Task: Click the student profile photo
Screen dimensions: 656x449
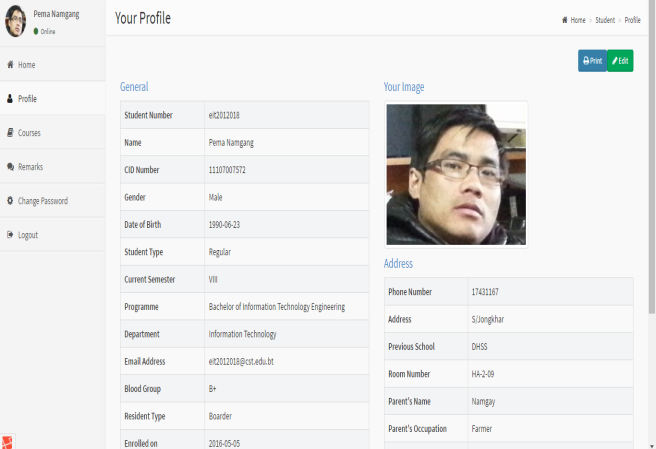Action: click(455, 174)
